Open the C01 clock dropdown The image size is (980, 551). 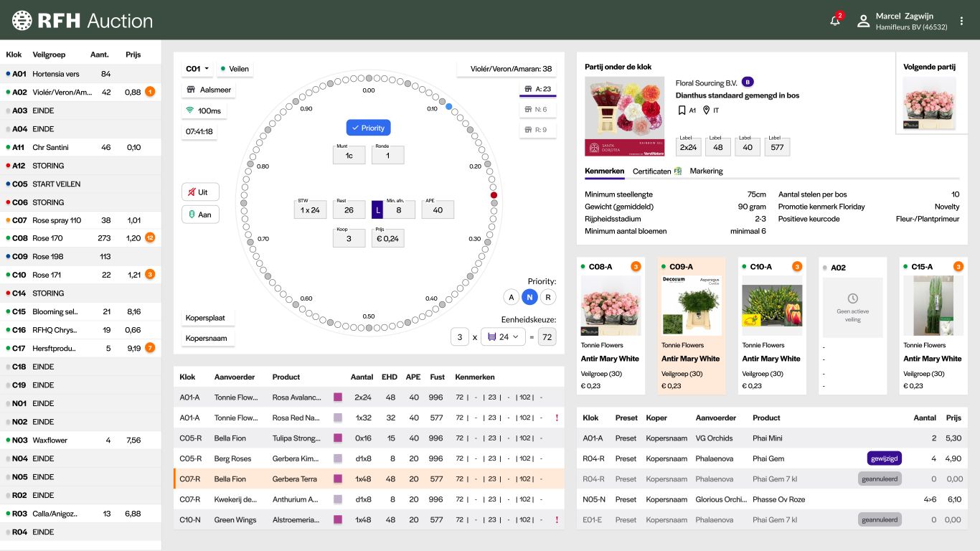coord(197,69)
